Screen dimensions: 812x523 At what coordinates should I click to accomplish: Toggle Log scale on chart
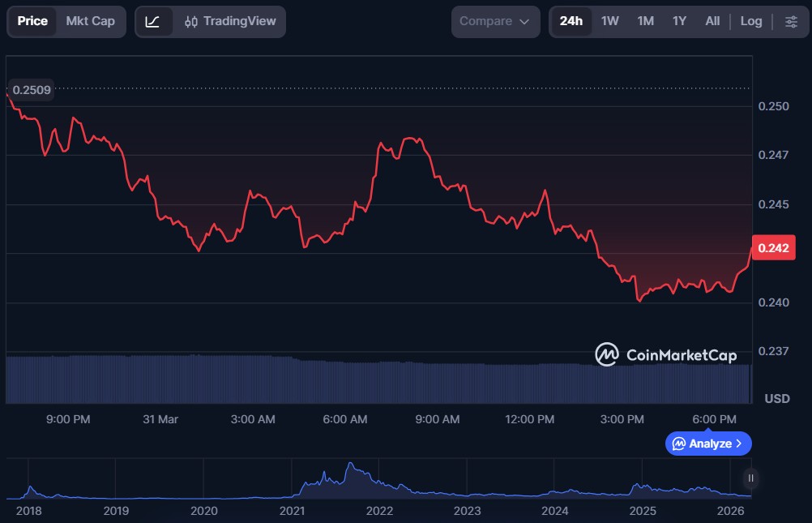[750, 22]
